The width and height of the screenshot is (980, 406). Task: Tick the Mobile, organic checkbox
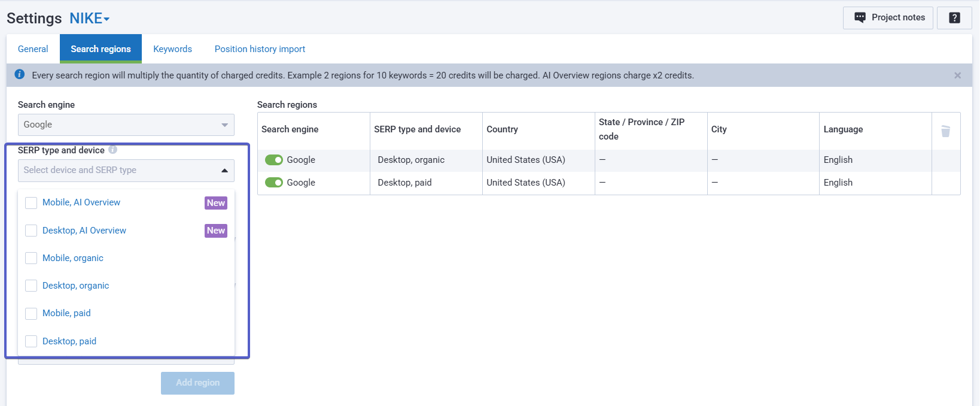31,258
